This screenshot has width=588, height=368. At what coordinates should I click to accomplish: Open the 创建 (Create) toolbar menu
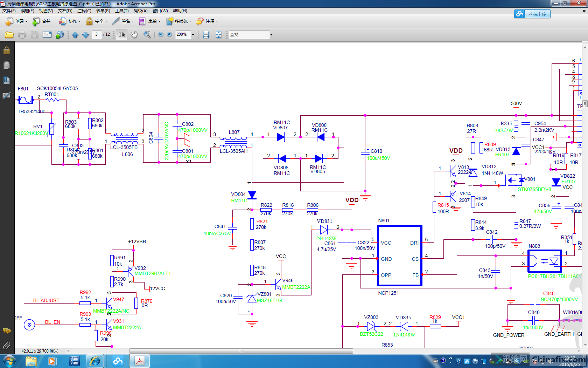(x=16, y=21)
